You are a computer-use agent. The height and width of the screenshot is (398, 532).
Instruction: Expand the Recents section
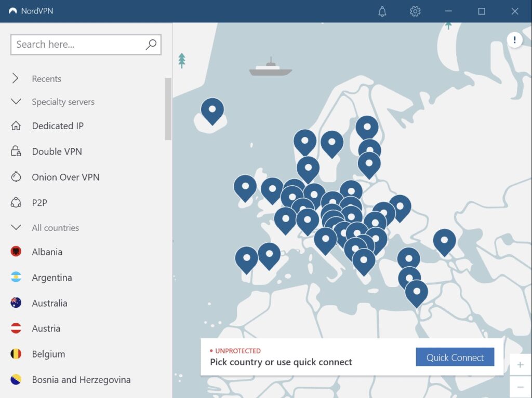(15, 78)
